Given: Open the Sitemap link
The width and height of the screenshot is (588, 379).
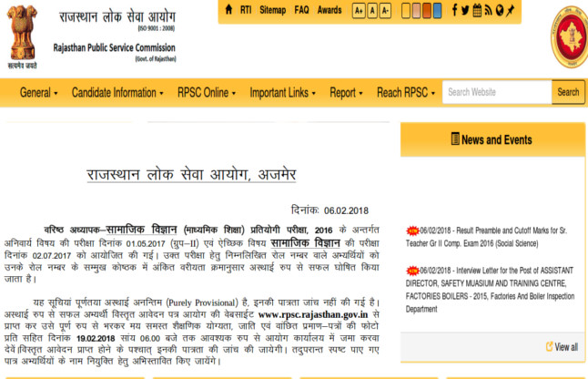Looking at the screenshot, I should 273,10.
